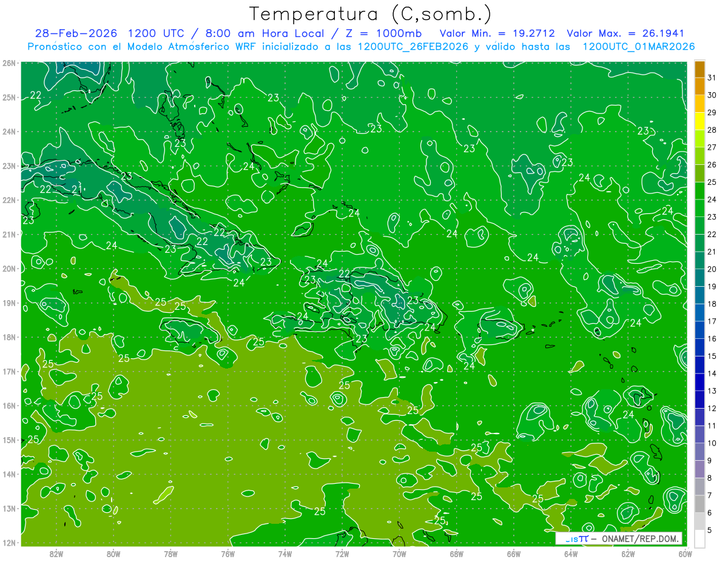Click the longitude axis label "82W"

coord(56,554)
